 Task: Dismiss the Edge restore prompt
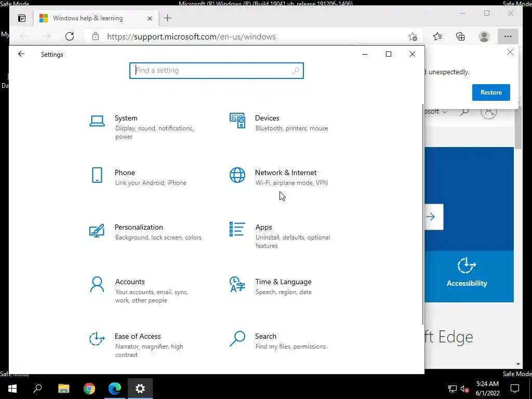pos(510,52)
